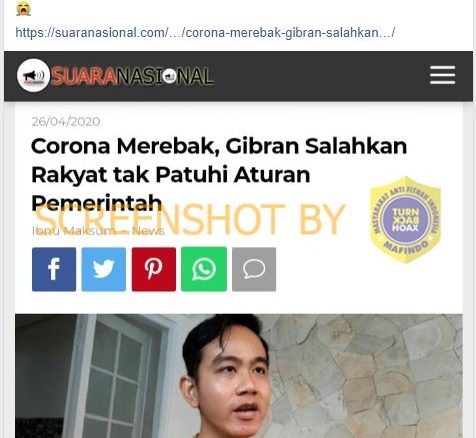Open comments with the speech bubble icon
This screenshot has width=476, height=438.
click(254, 269)
